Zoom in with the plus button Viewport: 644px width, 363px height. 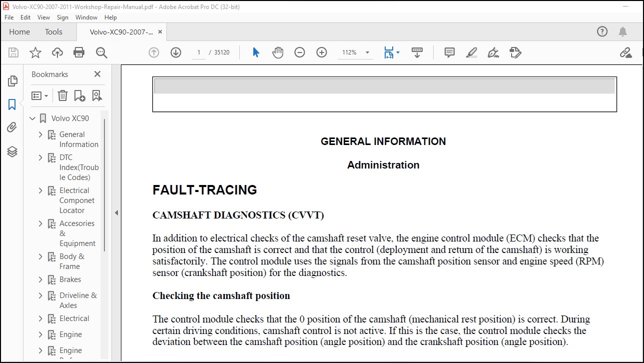(322, 52)
